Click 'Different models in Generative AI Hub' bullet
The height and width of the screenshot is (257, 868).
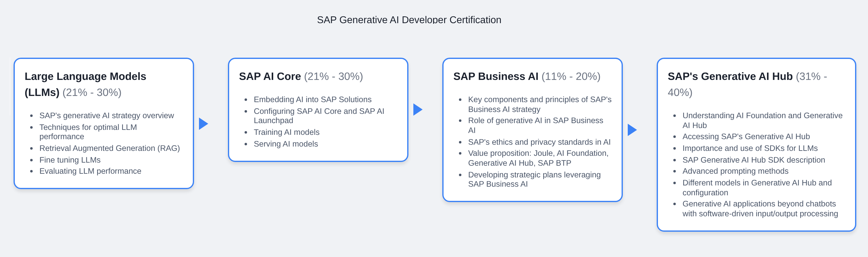[757, 188]
